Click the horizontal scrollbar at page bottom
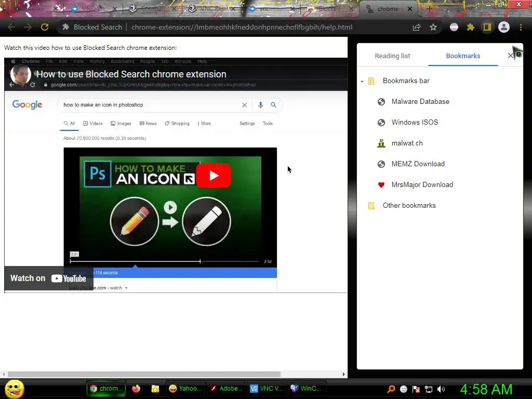Screen dimensions: 532x399 coord(144,374)
